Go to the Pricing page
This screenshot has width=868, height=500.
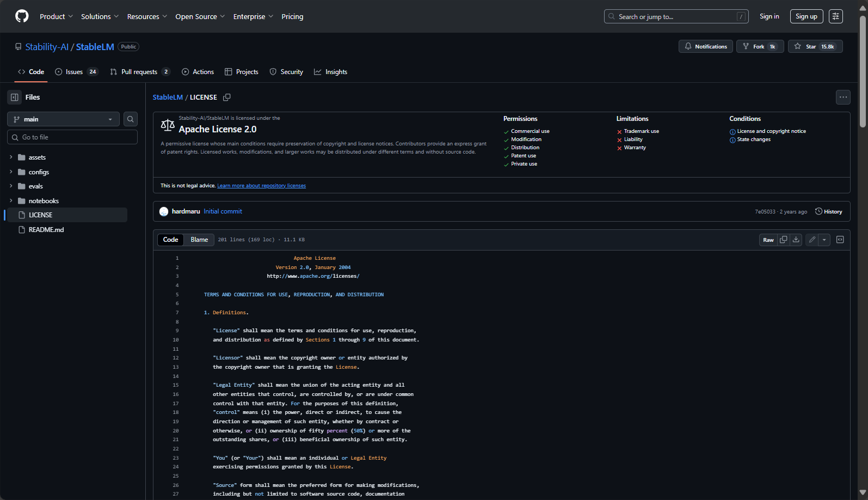[292, 16]
